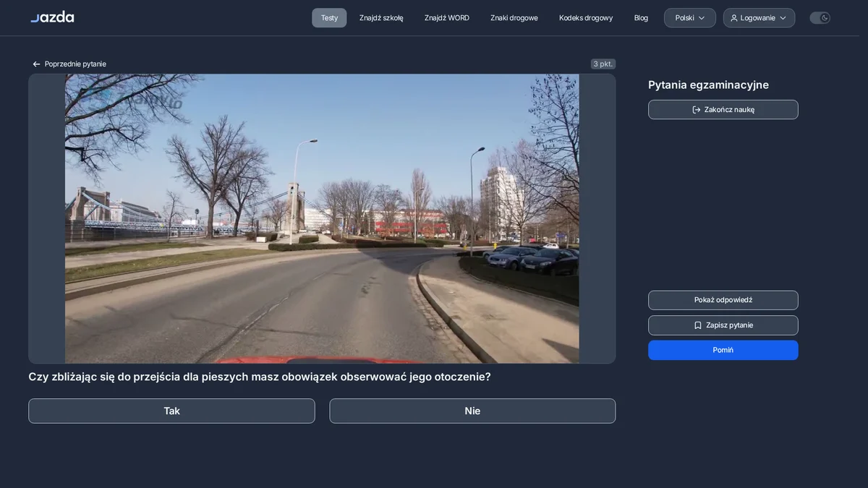Click the user icon in Logowanie

tap(734, 18)
